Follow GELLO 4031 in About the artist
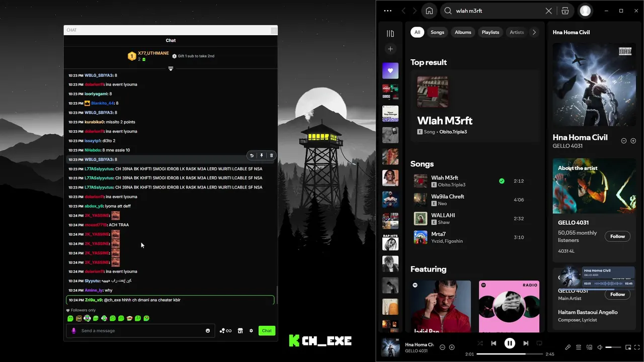 (617, 236)
